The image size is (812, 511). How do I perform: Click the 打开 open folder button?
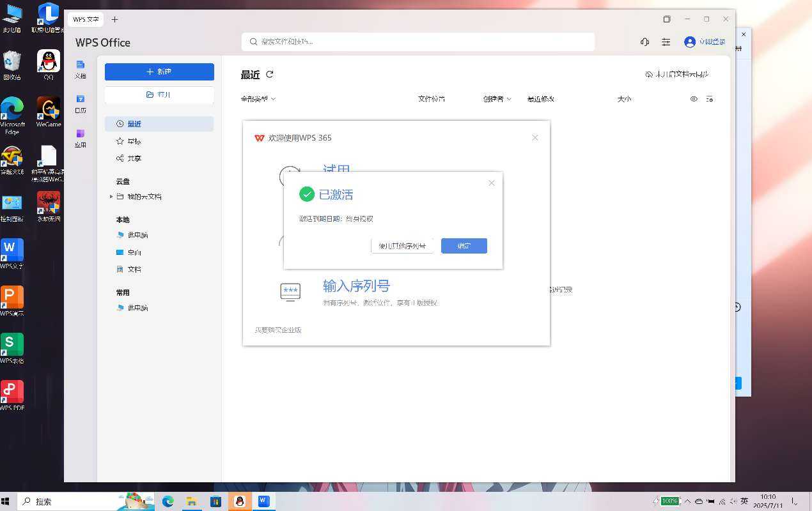point(159,95)
